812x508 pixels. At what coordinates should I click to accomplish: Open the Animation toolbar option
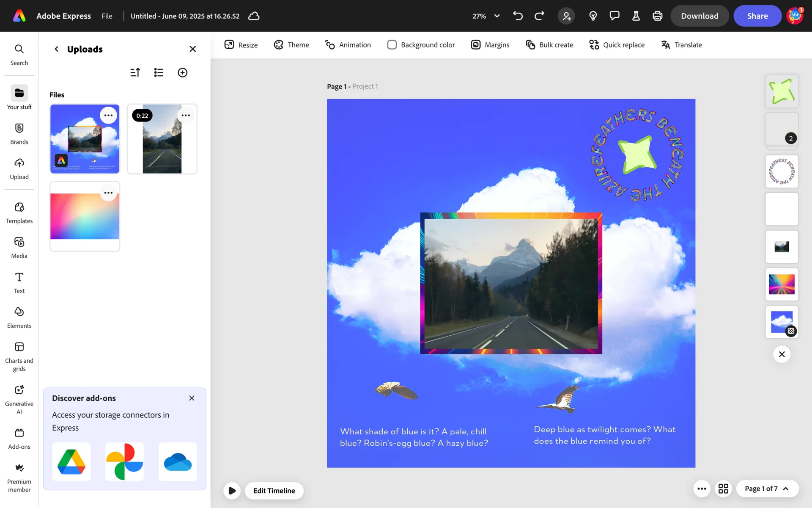click(x=348, y=45)
